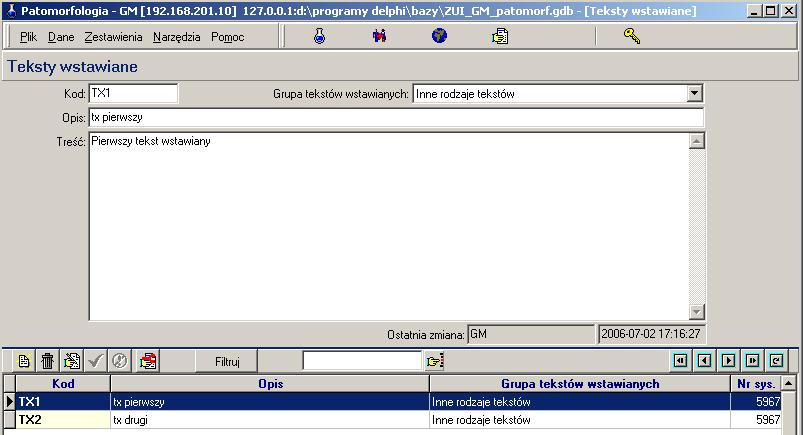Click the flask icon in title bar
The height and width of the screenshot is (435, 803).
(11, 10)
